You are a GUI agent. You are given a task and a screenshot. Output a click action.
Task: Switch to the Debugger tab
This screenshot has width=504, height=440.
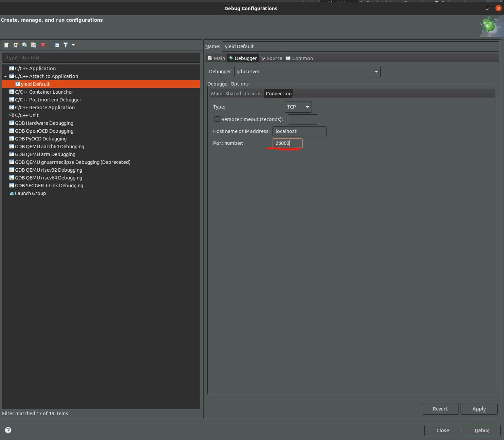coord(243,58)
